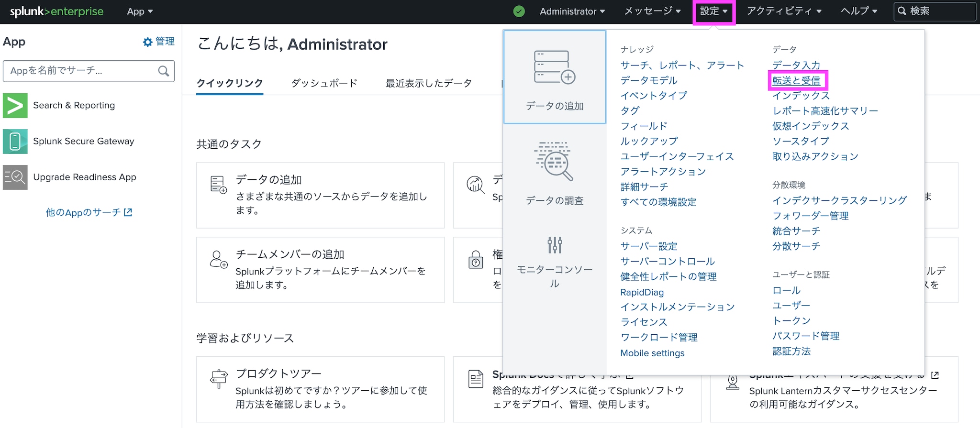Open サーバーコントロール link
The height and width of the screenshot is (428, 980).
[x=668, y=262]
